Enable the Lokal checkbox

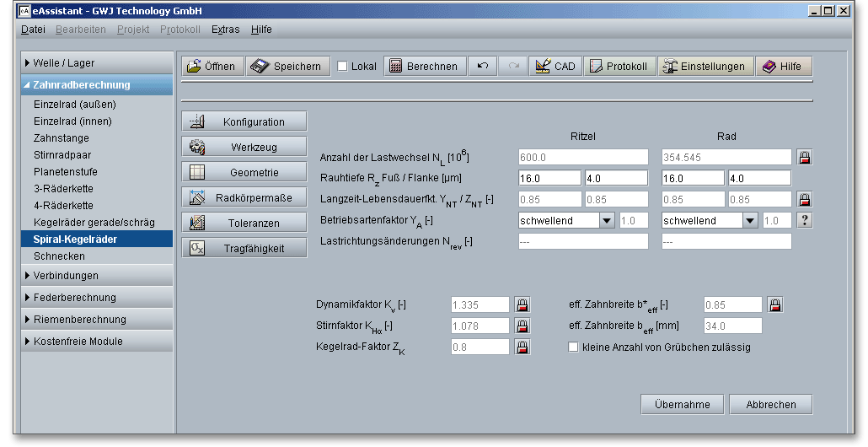click(342, 67)
